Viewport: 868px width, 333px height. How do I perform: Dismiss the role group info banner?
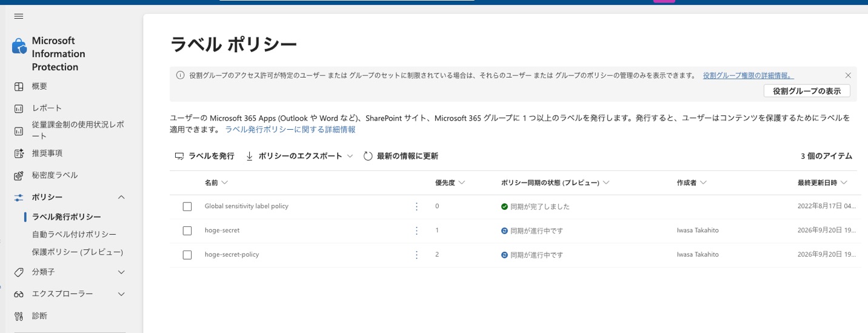click(848, 76)
